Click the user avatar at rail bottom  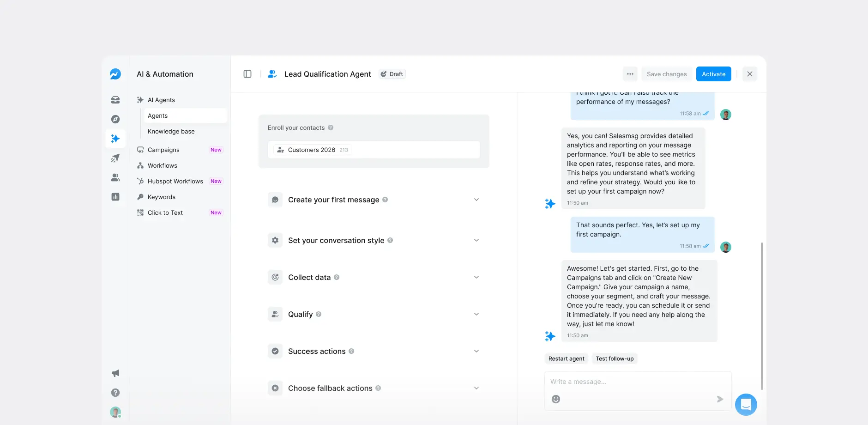pyautogui.click(x=115, y=412)
